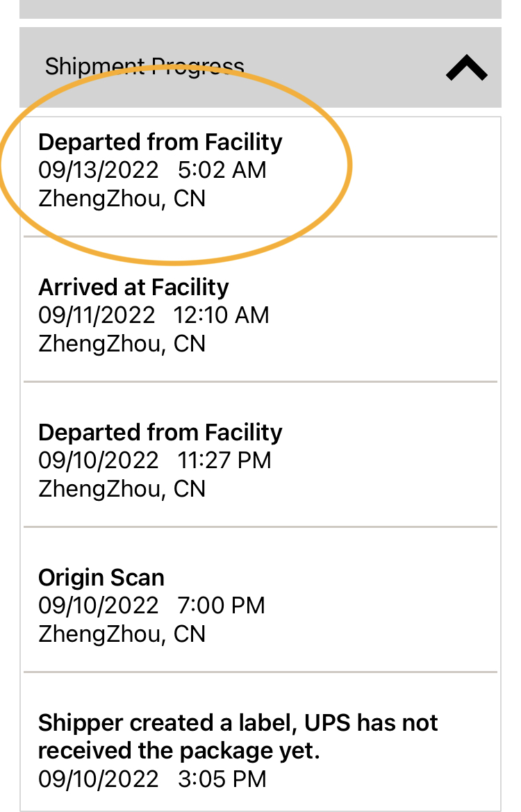The width and height of the screenshot is (521, 812).
Task: Tap the 12:10 AM timestamp
Action: tap(221, 315)
